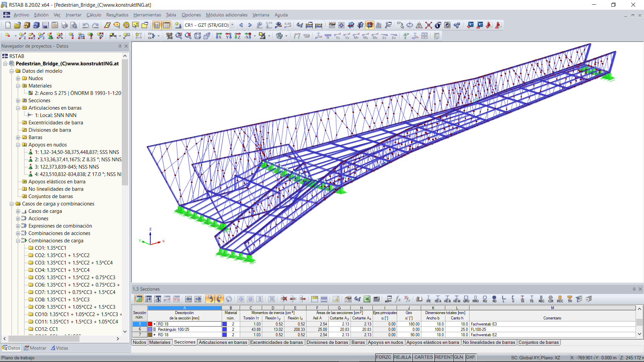Switch to the Barras table tab

click(358, 342)
